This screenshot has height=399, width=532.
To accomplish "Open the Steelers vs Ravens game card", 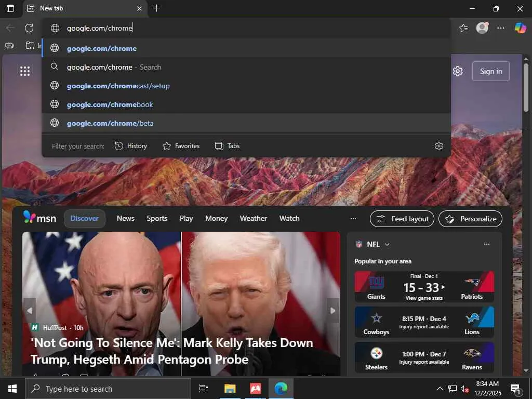I will (x=424, y=357).
